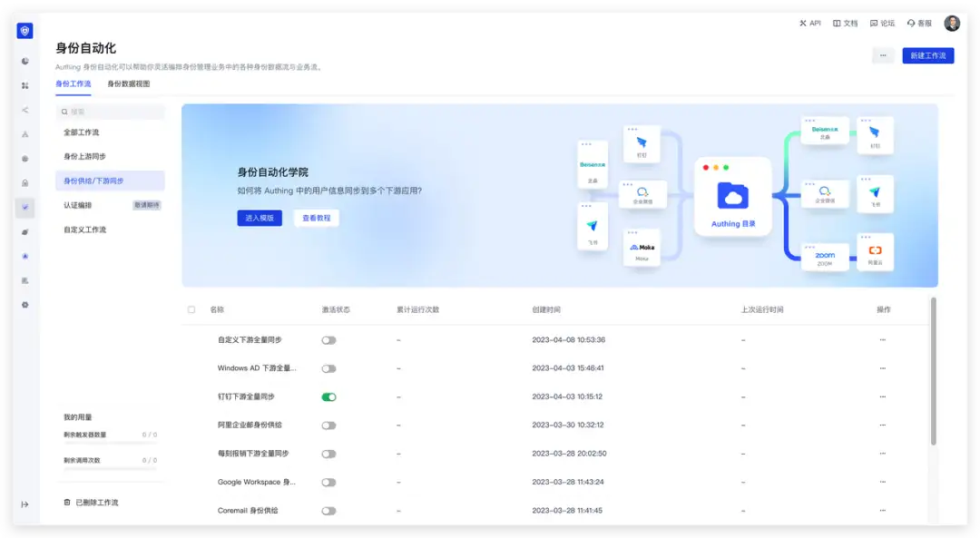Open actions menu for 阿里企业邮身份供给 row
The image size is (980, 538).
[x=883, y=425]
